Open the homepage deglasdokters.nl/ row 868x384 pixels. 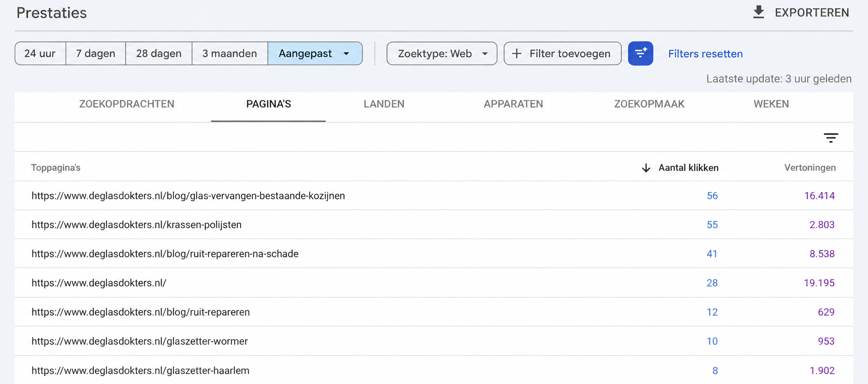point(434,283)
